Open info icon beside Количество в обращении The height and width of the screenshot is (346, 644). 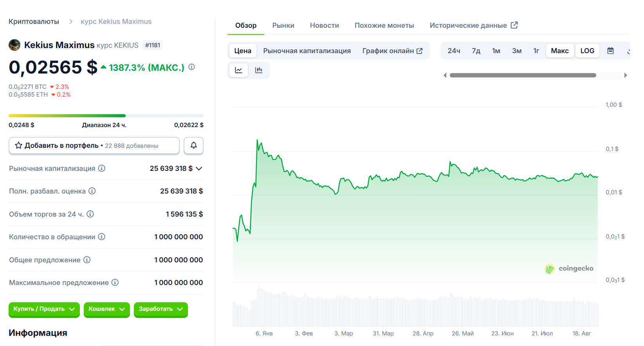pos(101,237)
